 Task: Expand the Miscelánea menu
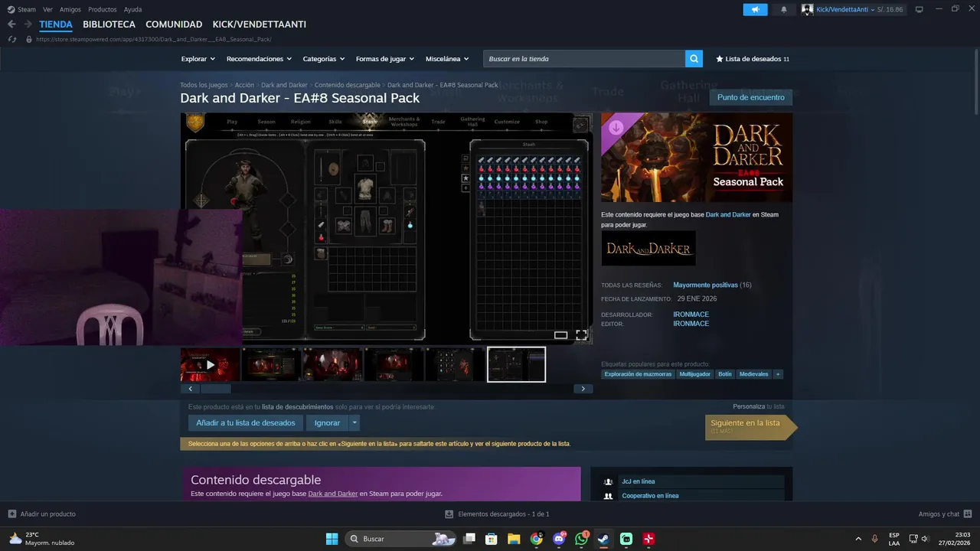point(448,59)
